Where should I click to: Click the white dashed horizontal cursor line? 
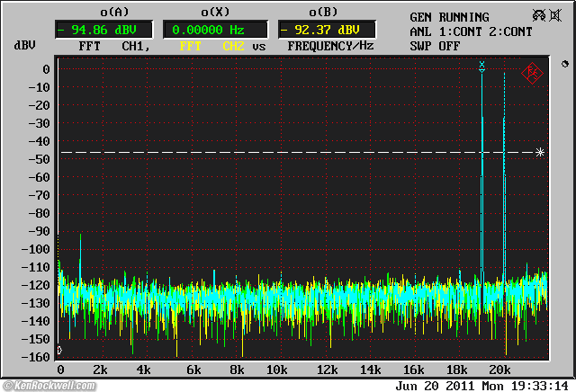270,153
